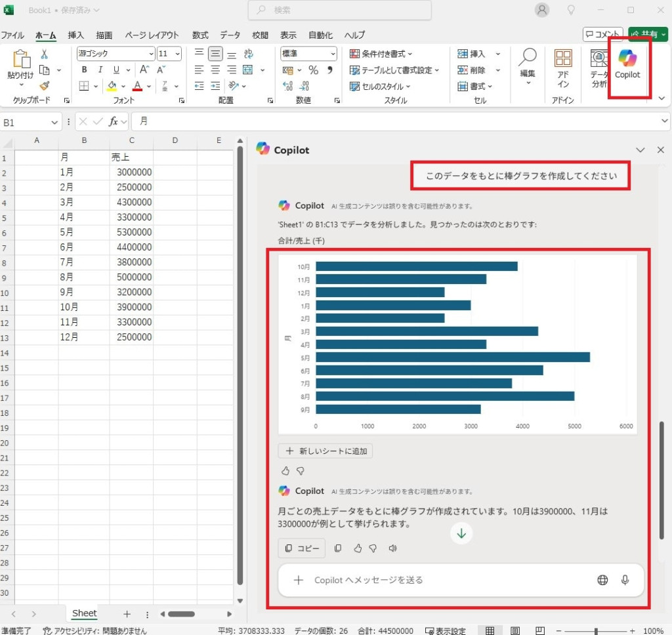This screenshot has width=672, height=635.
Task: Open the アドイン add-ins button
Action: pyautogui.click(x=563, y=69)
